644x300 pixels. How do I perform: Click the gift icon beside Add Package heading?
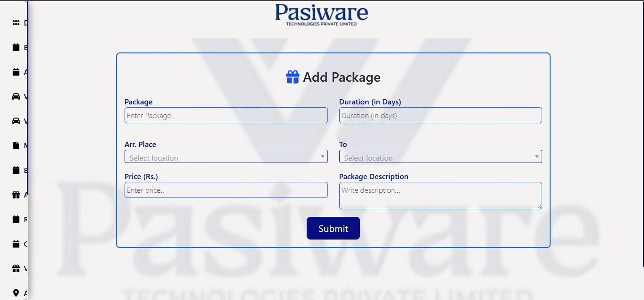293,77
